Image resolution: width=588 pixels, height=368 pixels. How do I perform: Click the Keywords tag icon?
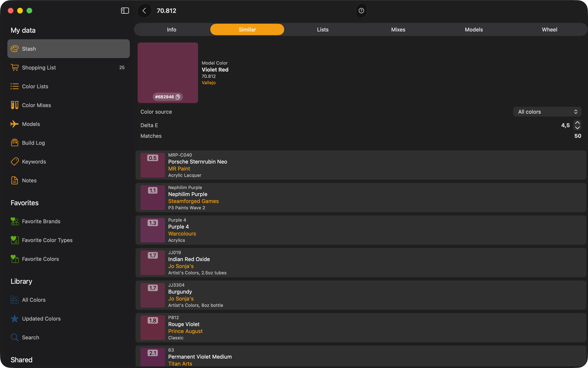click(x=14, y=162)
